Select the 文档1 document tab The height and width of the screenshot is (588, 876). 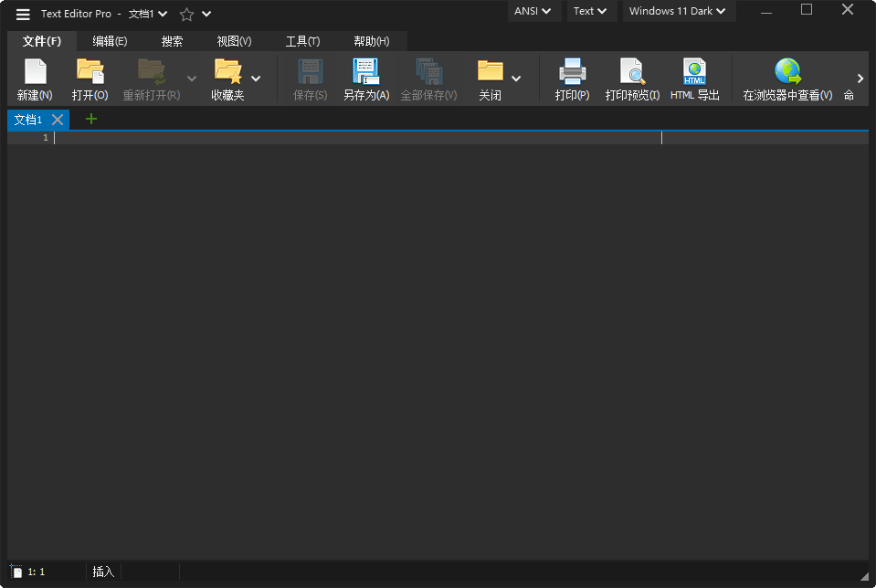click(29, 119)
